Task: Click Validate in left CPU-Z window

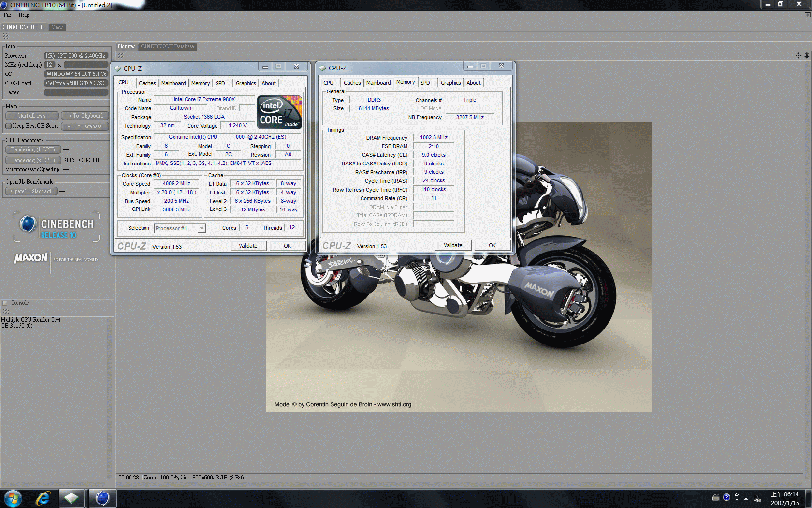Action: pyautogui.click(x=248, y=246)
